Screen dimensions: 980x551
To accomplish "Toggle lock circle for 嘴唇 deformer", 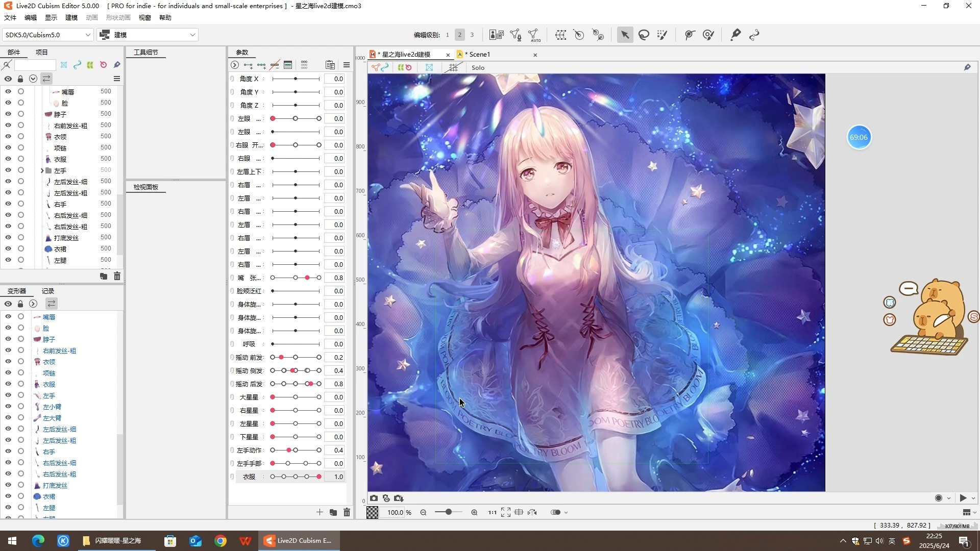I will pyautogui.click(x=21, y=317).
